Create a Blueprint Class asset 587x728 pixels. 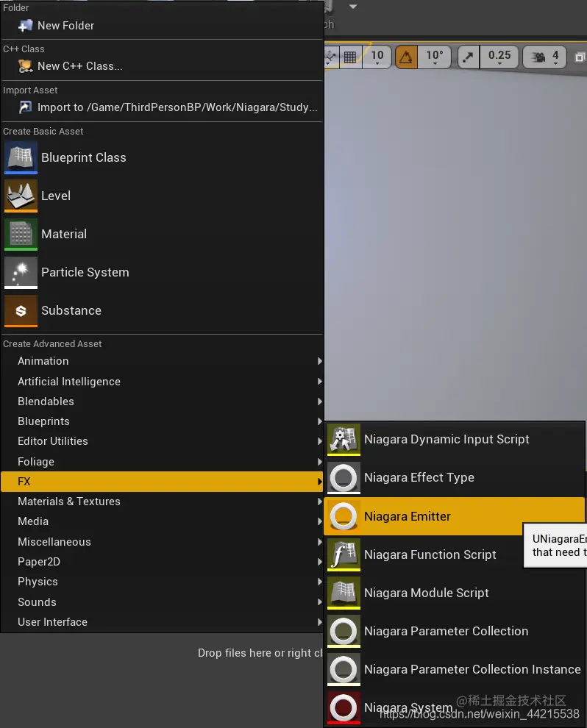[162, 158]
